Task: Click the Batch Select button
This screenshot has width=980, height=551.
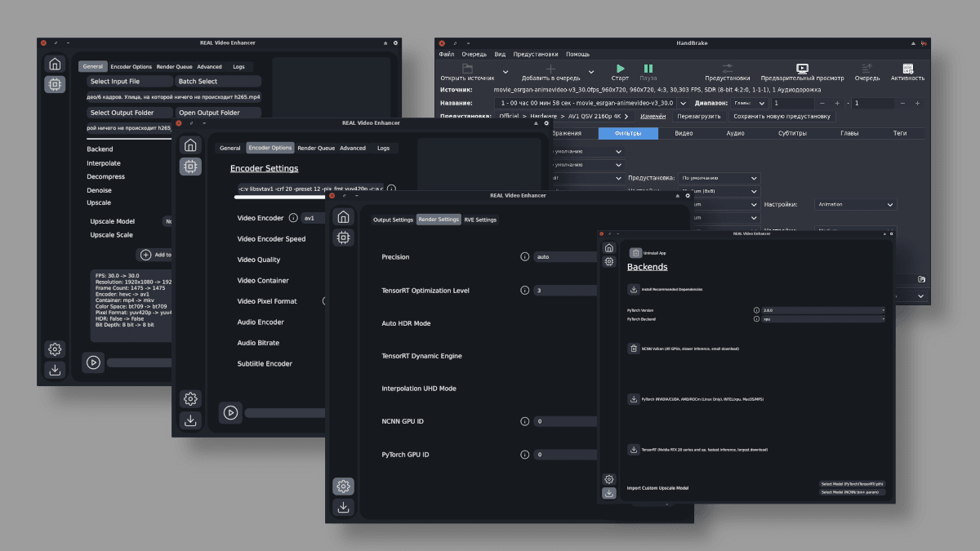Action: point(219,82)
